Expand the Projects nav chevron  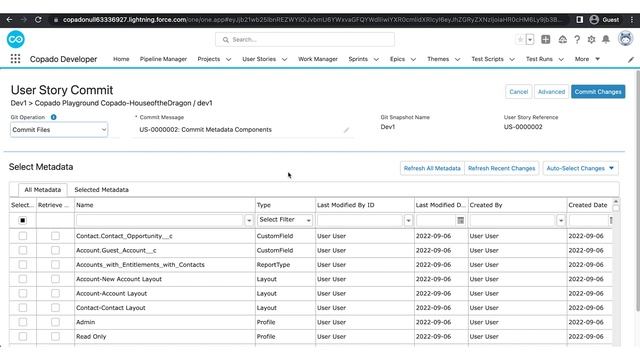point(229,59)
